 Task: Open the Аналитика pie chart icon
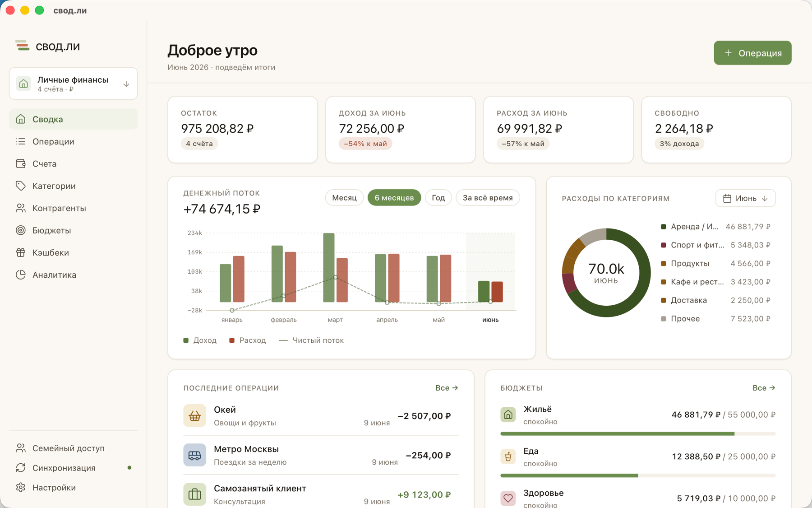(21, 275)
